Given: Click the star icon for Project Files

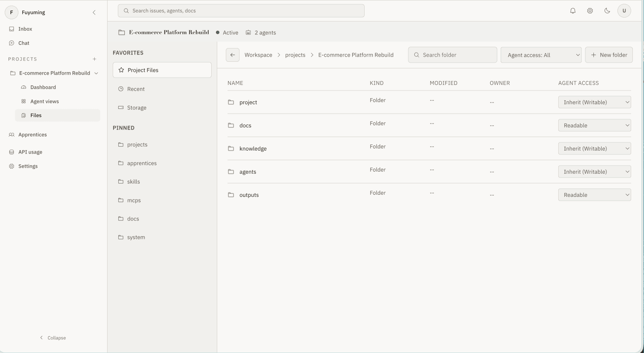Looking at the screenshot, I should tap(121, 70).
